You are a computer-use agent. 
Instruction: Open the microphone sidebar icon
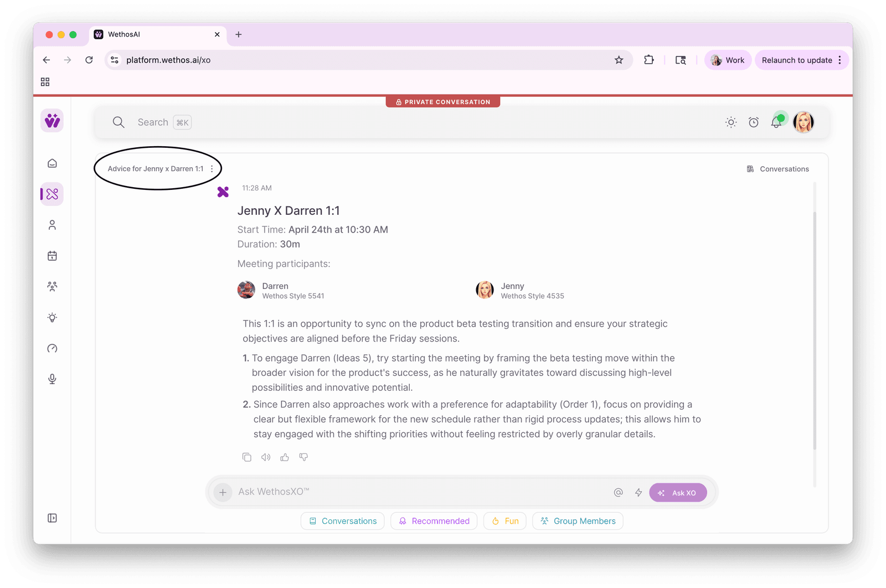(x=52, y=379)
